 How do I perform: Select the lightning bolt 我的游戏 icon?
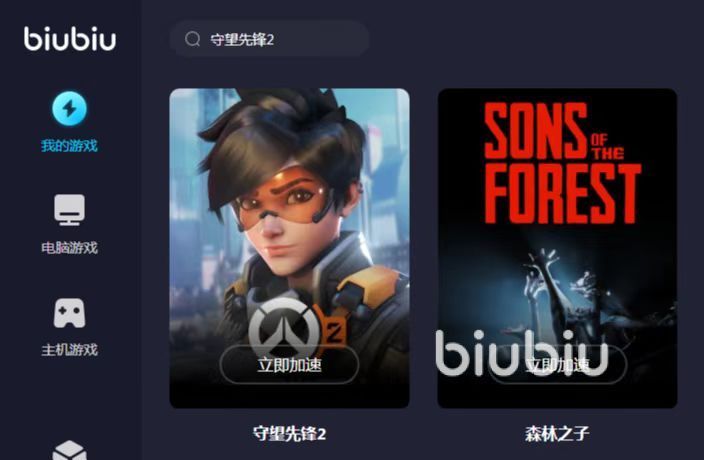click(x=69, y=109)
